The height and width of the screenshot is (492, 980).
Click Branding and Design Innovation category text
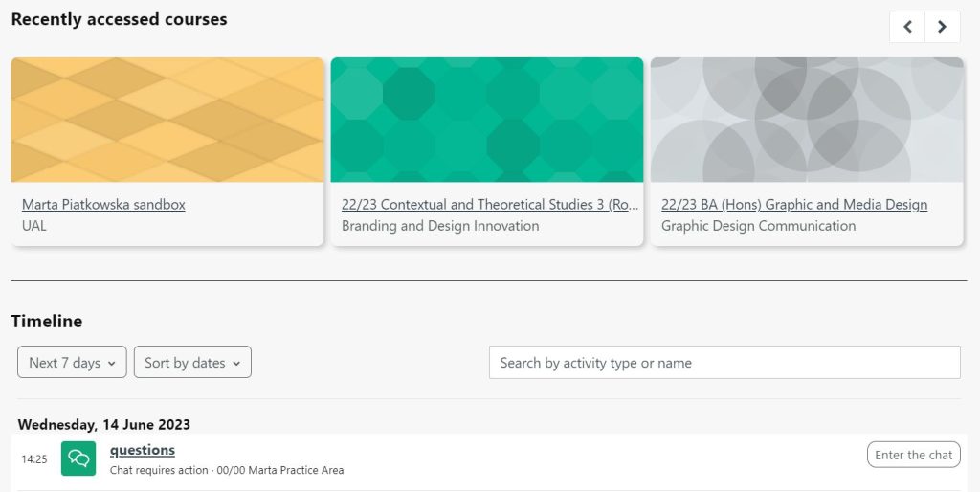pyautogui.click(x=440, y=226)
